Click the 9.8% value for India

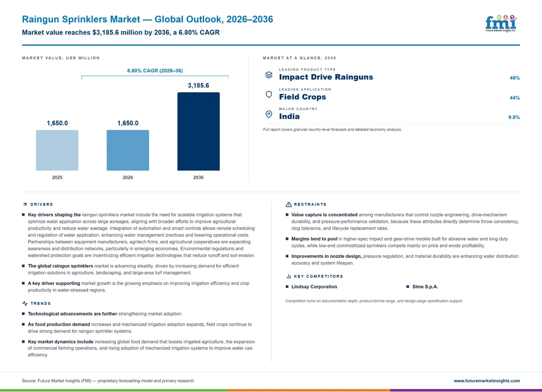tap(514, 117)
